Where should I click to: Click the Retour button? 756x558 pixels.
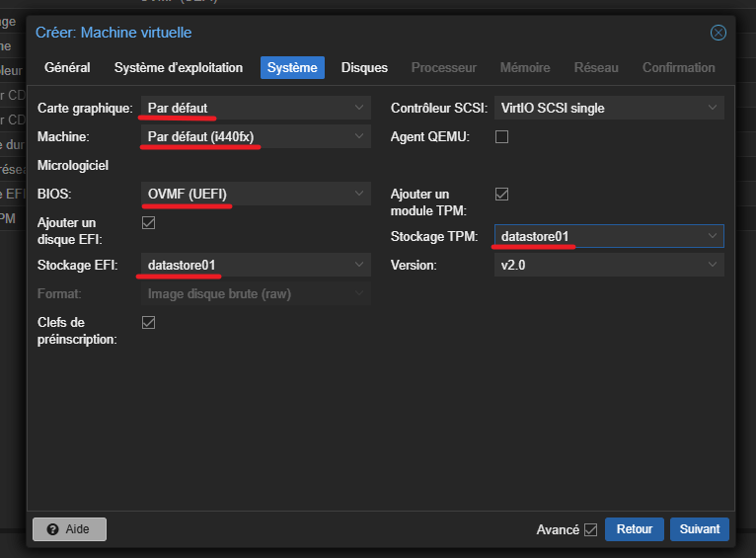pyautogui.click(x=635, y=529)
